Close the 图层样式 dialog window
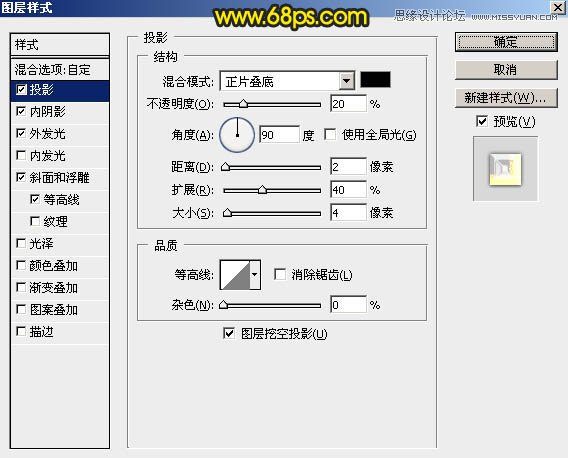 click(558, 7)
